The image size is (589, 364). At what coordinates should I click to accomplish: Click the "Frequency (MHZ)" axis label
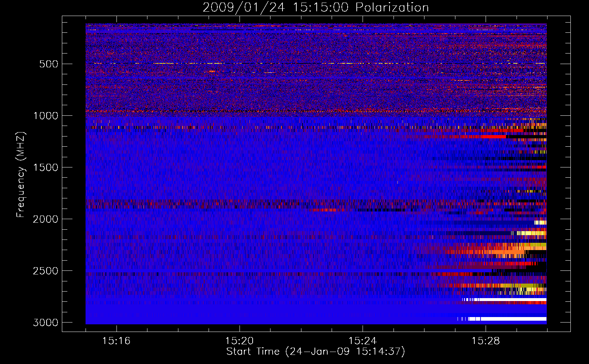21,175
